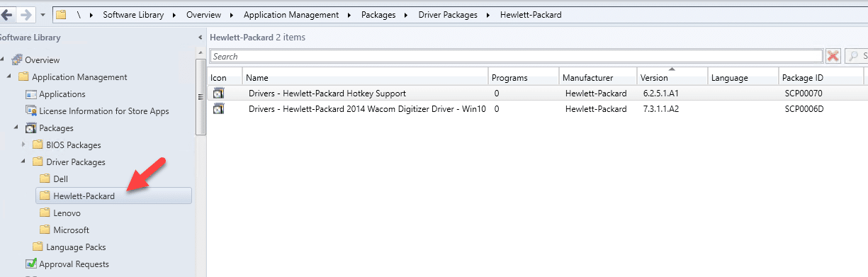Select Overview in the breadcrumb

pos(203,15)
